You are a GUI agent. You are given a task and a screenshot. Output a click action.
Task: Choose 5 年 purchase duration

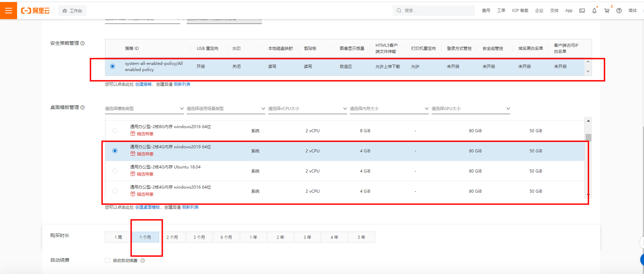(362, 237)
